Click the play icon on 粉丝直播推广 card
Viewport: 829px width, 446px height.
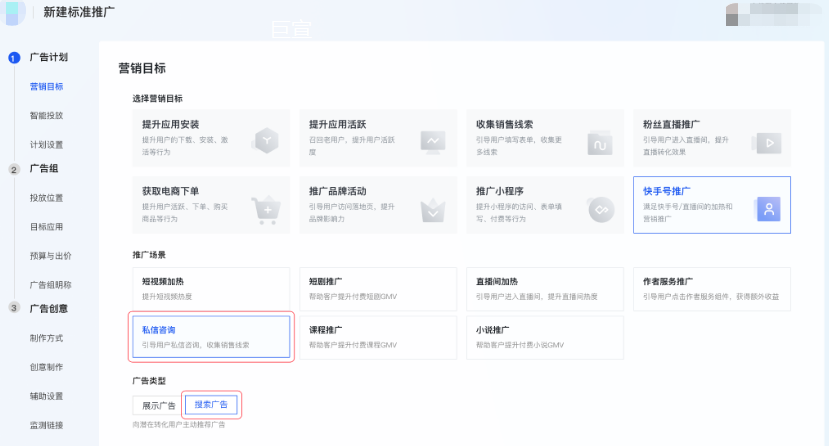[x=767, y=143]
